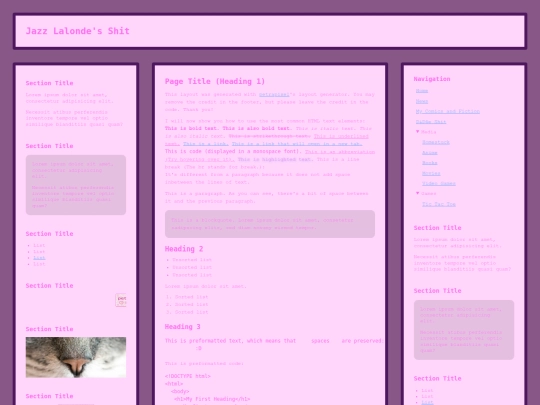This screenshot has height=405, width=540.
Task: Click the site title Jazz Lalonde's header
Action: tap(77, 31)
